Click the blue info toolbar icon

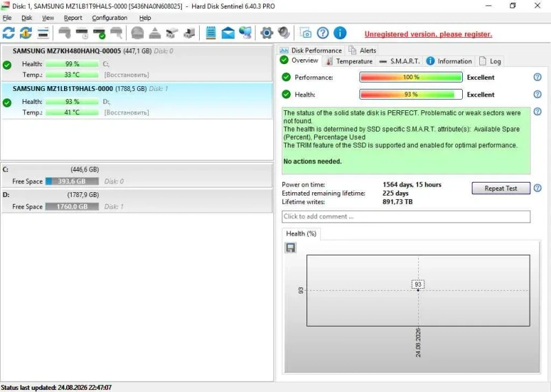pos(340,33)
